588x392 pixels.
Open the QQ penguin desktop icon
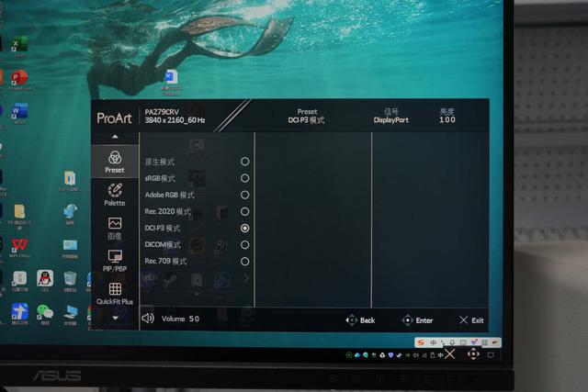pyautogui.click(x=45, y=280)
